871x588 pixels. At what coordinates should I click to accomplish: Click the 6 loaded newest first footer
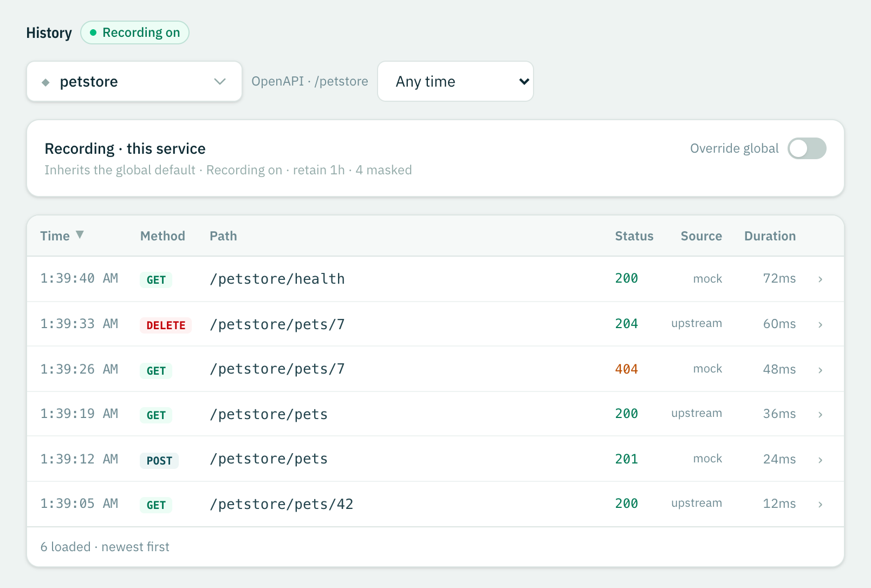coord(105,547)
